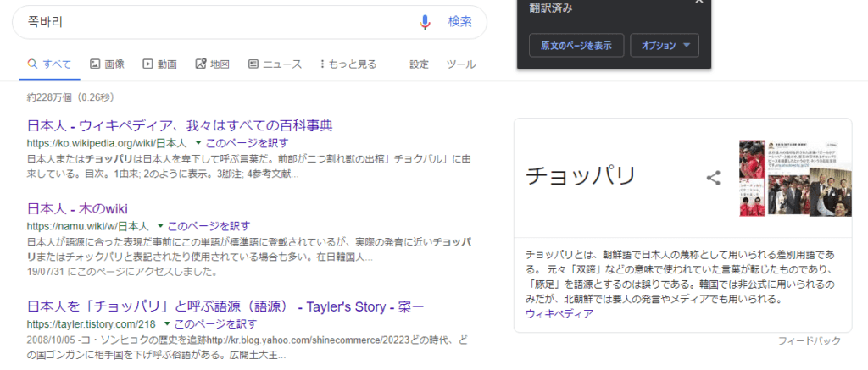Click このページを訳す for Wikipedia result
The width and height of the screenshot is (868, 370).
click(x=247, y=143)
